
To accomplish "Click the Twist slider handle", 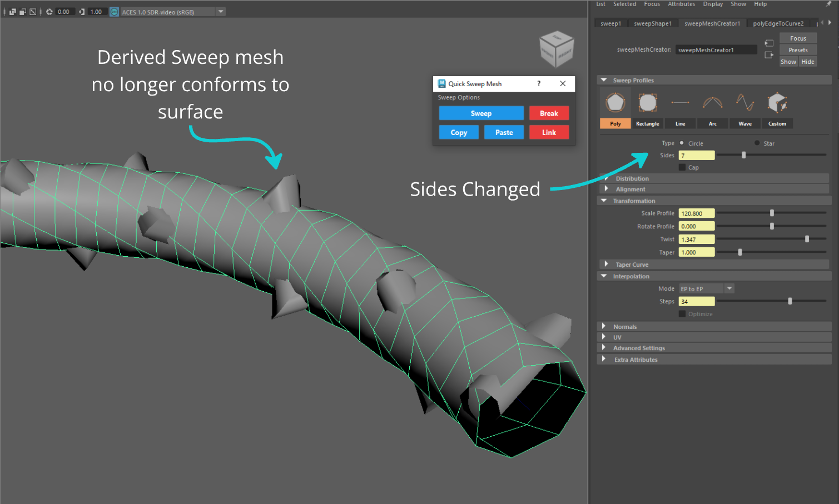I will [x=807, y=239].
